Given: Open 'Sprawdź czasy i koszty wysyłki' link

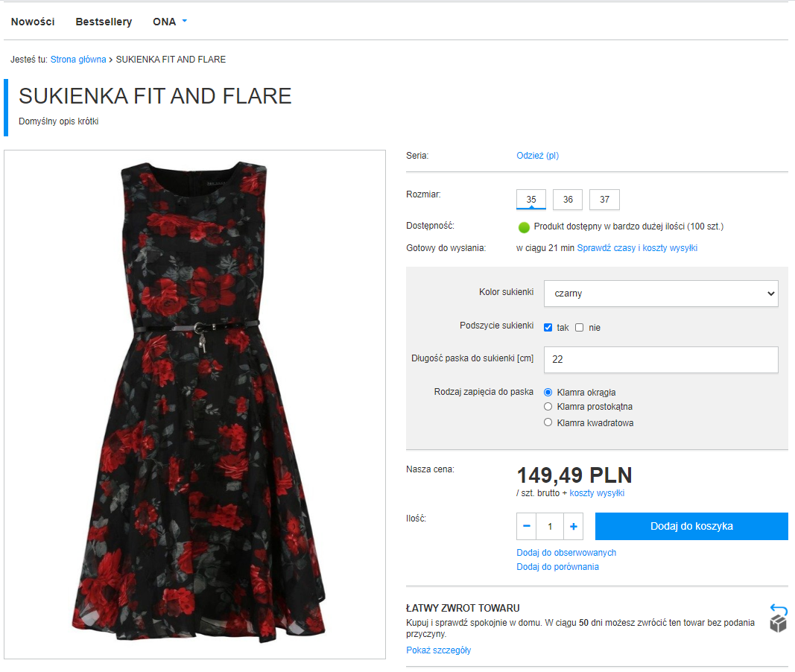Looking at the screenshot, I should coord(637,248).
